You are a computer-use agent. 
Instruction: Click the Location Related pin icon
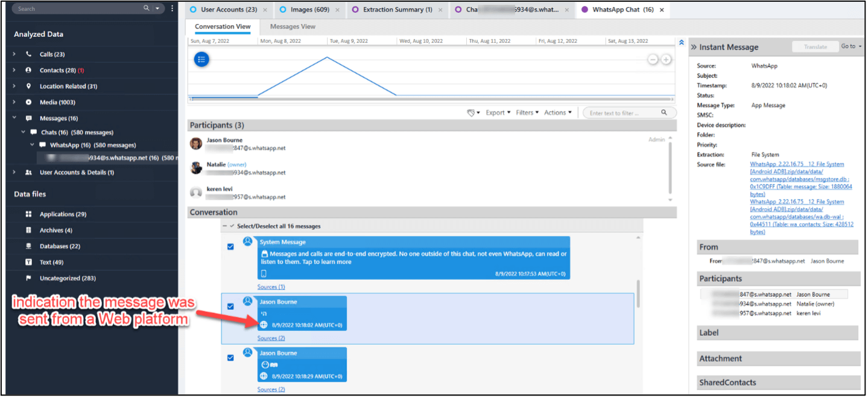click(x=28, y=86)
